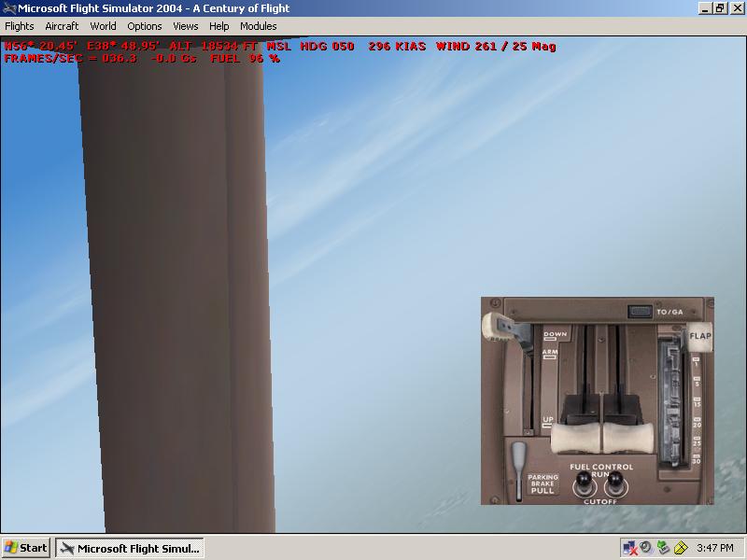Image resolution: width=747 pixels, height=560 pixels.
Task: Set speed brake to DOWN detent
Action: click(x=555, y=336)
